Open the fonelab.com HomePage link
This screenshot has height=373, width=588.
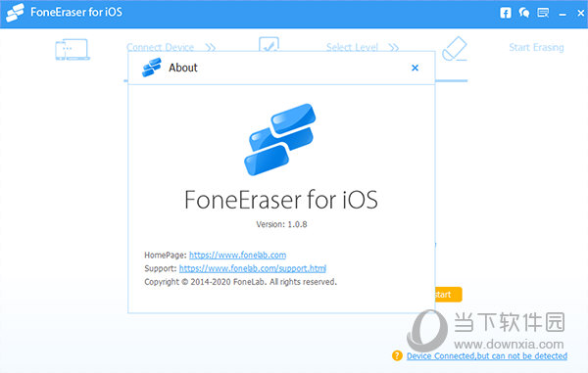tap(237, 256)
